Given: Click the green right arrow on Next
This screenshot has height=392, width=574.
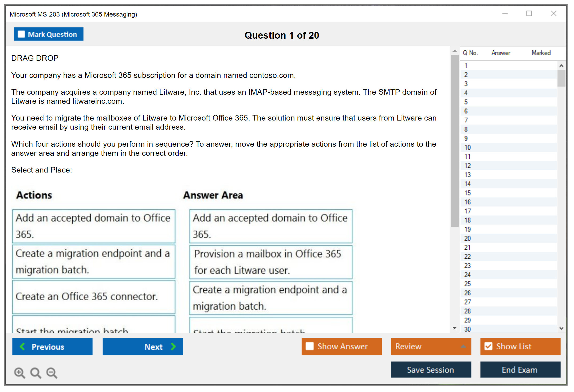Looking at the screenshot, I should coord(174,346).
